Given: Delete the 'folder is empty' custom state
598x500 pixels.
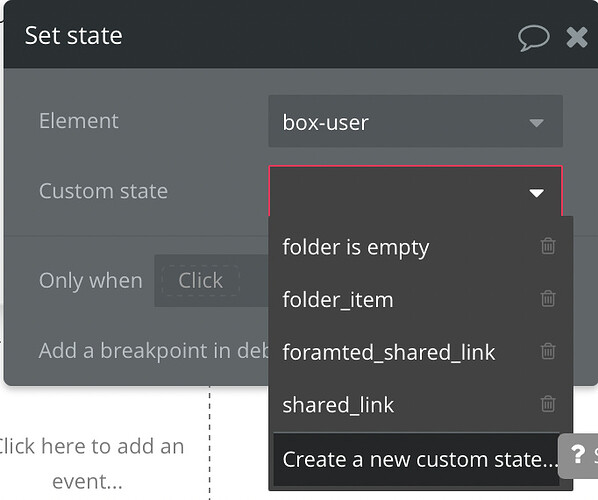Looking at the screenshot, I should (548, 246).
